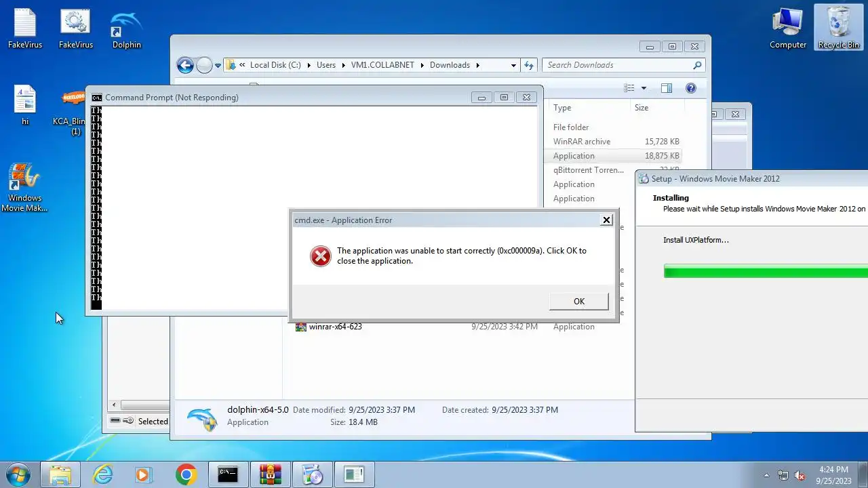868x488 pixels.
Task: Open the FakeVirus batch file with gears
Action: click(76, 29)
